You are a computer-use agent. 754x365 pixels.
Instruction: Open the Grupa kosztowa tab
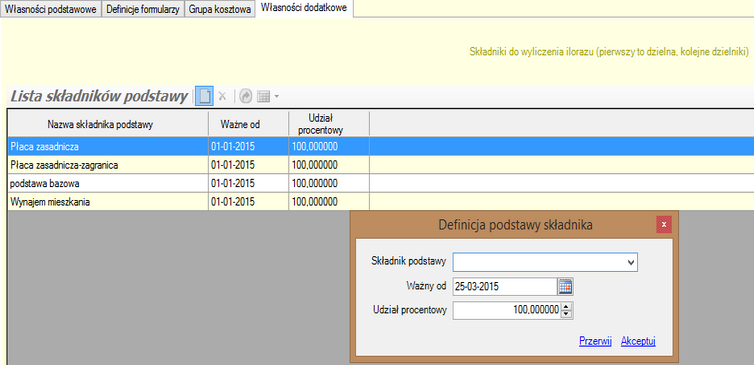click(x=220, y=10)
